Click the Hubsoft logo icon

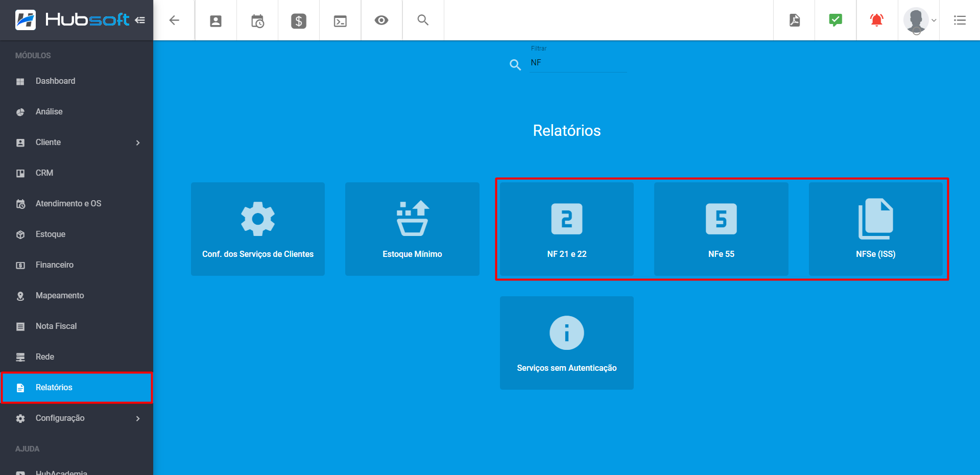[26, 20]
